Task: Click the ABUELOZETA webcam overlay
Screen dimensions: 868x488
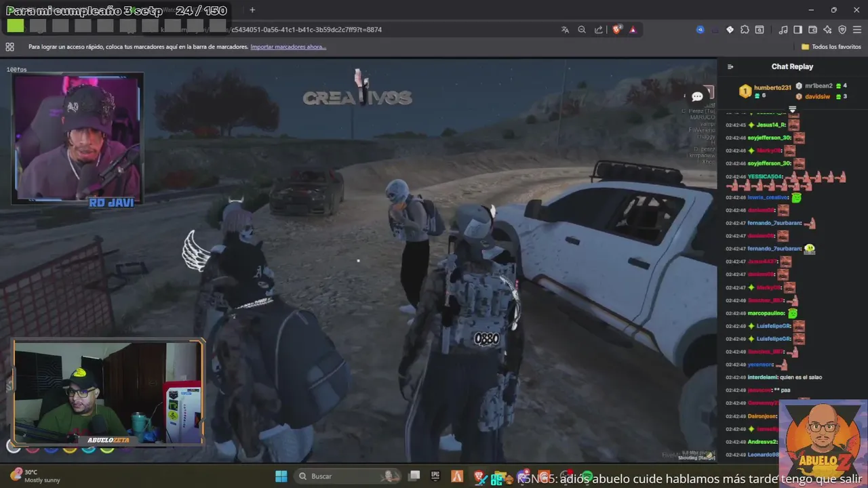Action: coord(108,393)
